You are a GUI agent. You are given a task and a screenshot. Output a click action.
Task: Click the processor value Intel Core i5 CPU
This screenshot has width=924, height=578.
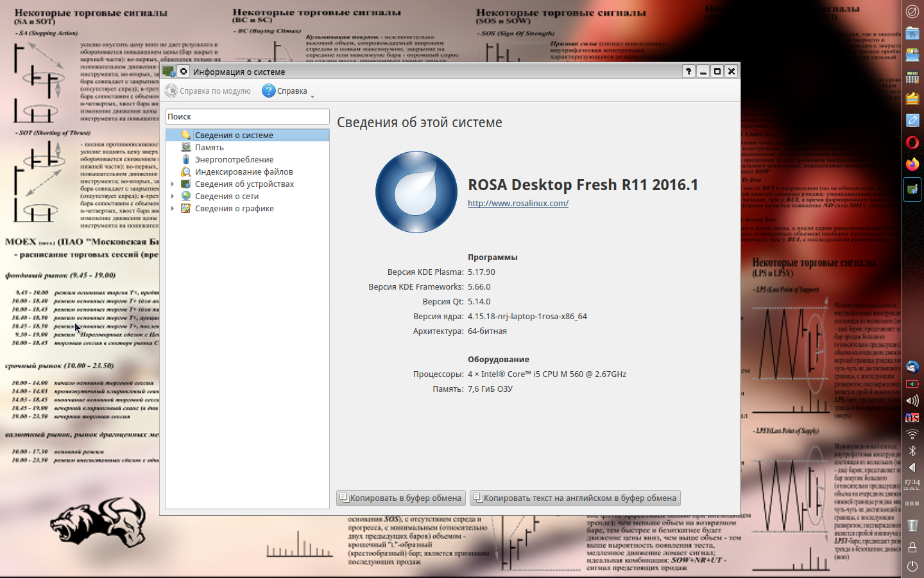(x=547, y=374)
